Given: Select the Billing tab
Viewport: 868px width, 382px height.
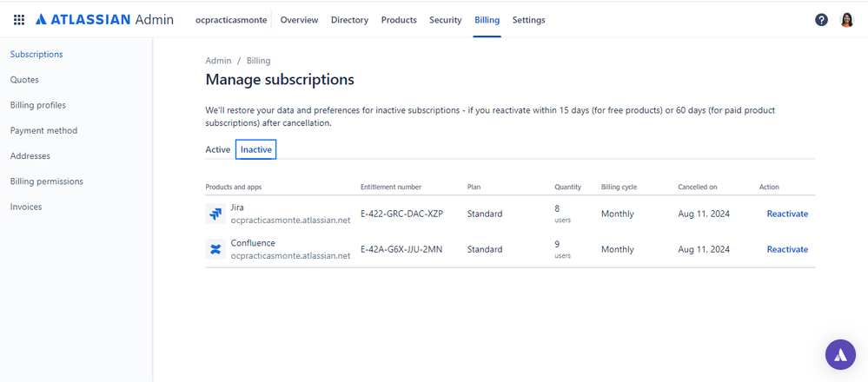Looking at the screenshot, I should coord(487,20).
